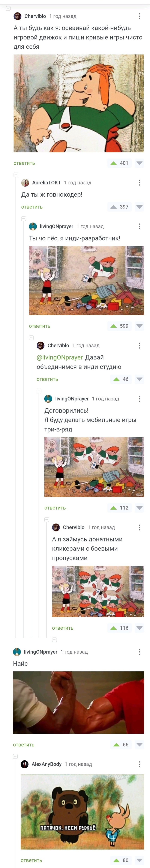Upvote the comment rated 116
Image resolution: width=150 pixels, height=868 pixels.
point(114,628)
